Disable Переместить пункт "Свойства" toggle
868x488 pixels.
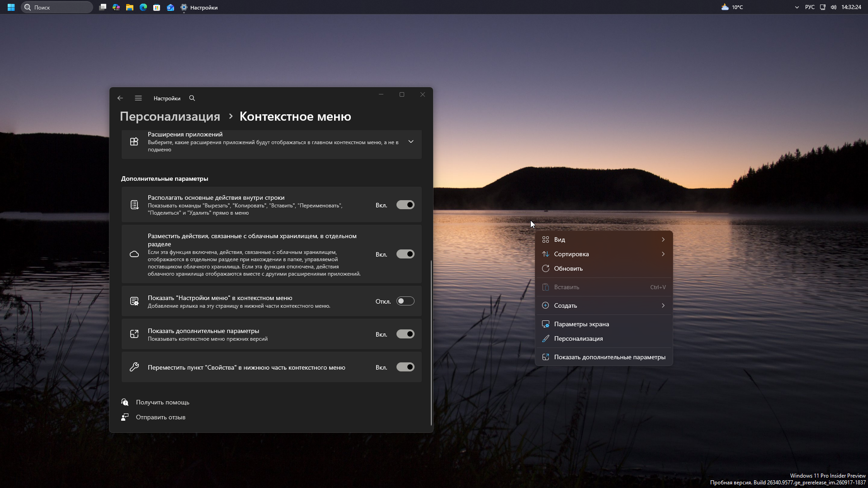pos(406,367)
